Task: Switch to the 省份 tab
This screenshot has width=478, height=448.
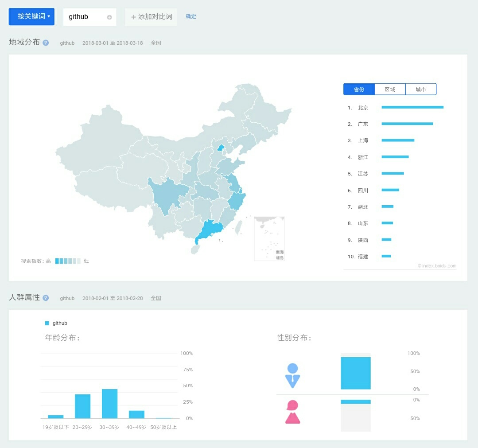Action: click(x=359, y=89)
